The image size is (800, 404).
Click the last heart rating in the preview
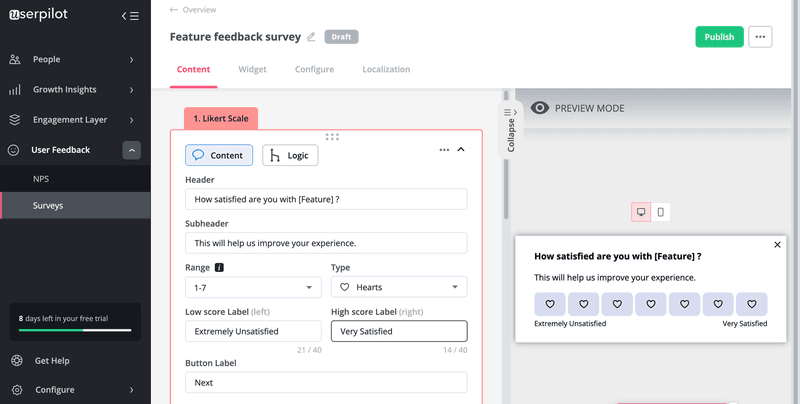click(751, 304)
